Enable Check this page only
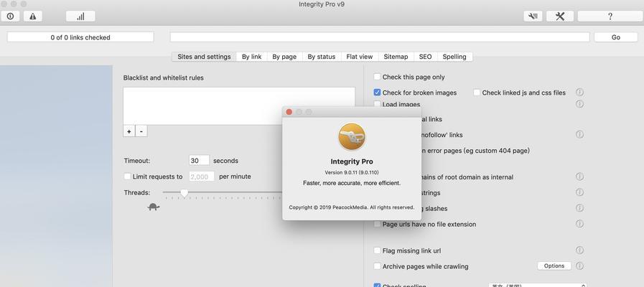The image size is (644, 287). 377,77
